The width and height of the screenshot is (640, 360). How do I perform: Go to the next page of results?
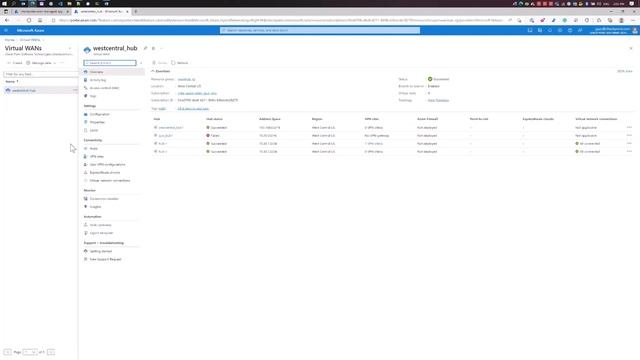click(51, 352)
